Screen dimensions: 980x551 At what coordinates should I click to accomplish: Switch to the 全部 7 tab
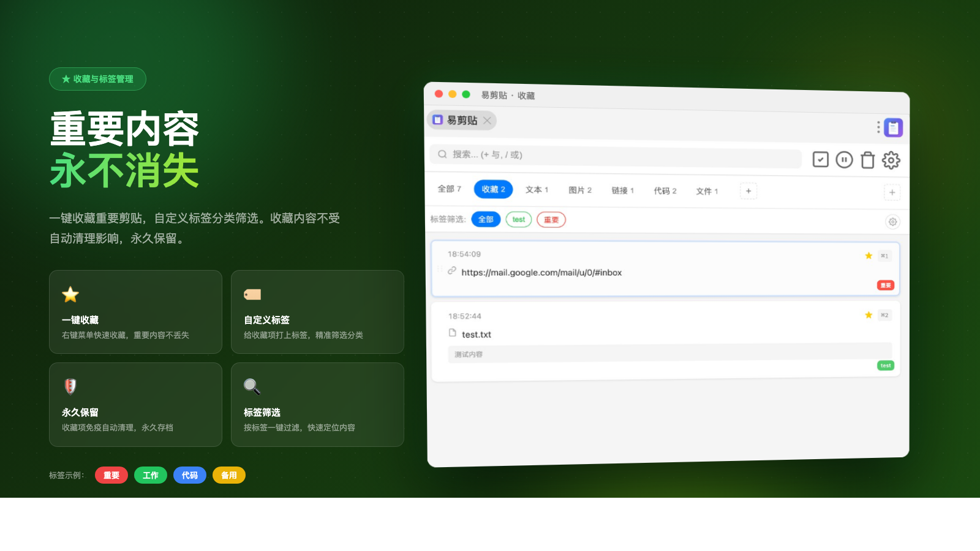(x=449, y=189)
